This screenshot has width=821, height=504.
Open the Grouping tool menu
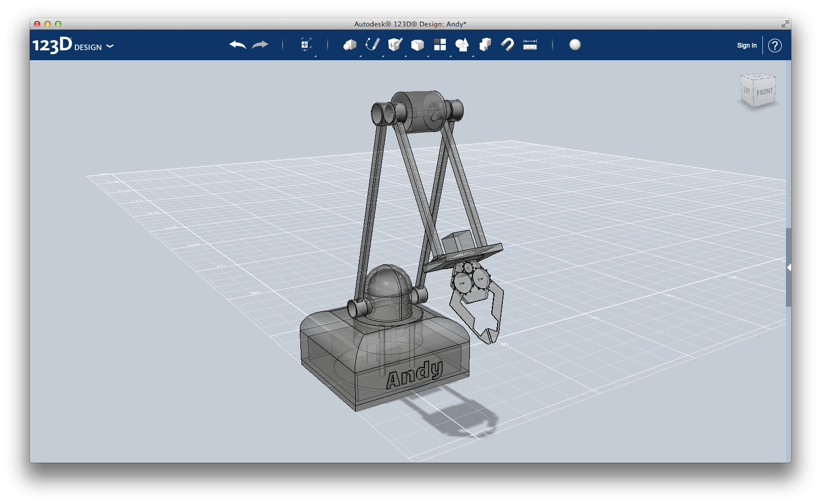462,45
